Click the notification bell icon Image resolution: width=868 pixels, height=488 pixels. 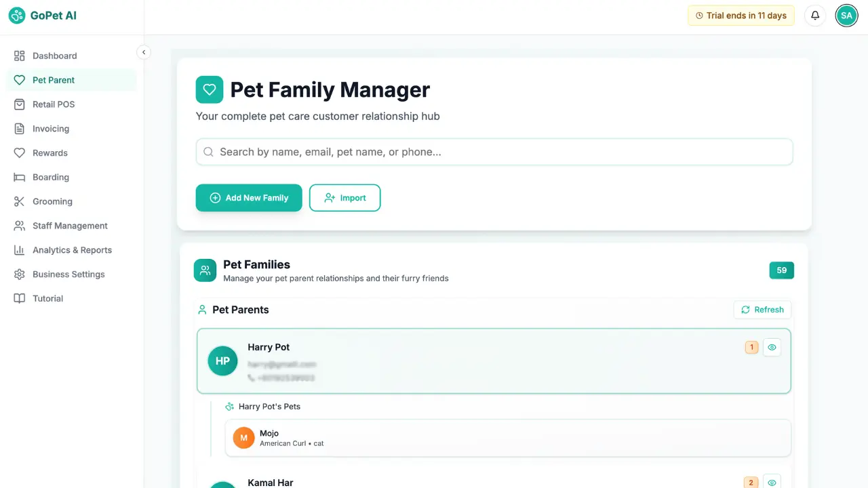click(814, 15)
